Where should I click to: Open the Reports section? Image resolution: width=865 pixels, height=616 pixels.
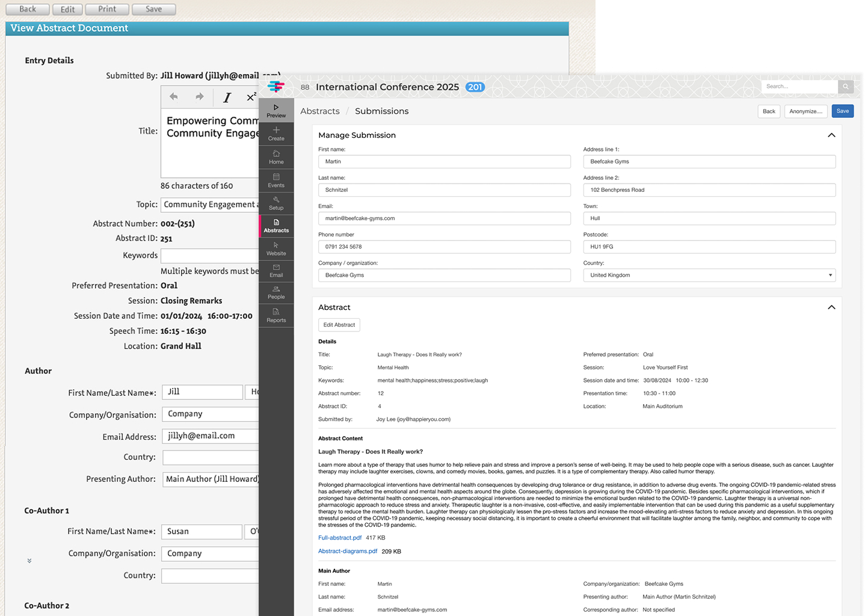click(x=276, y=315)
